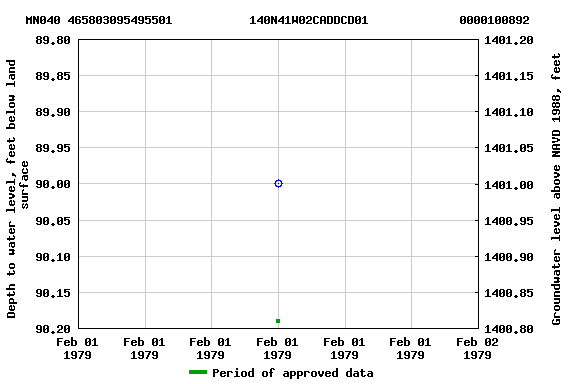Select the 'Period of approved data' legend text
576x384 pixels.
pos(293,373)
